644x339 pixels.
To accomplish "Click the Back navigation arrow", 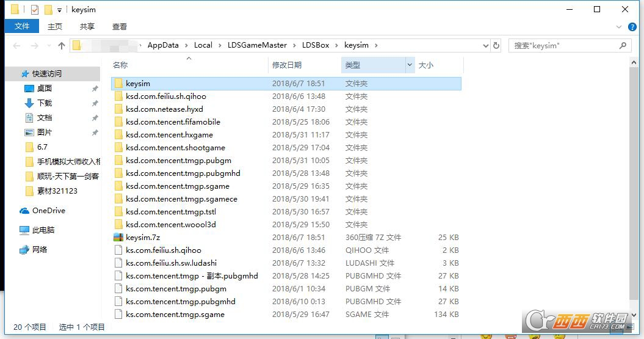I will pyautogui.click(x=17, y=46).
